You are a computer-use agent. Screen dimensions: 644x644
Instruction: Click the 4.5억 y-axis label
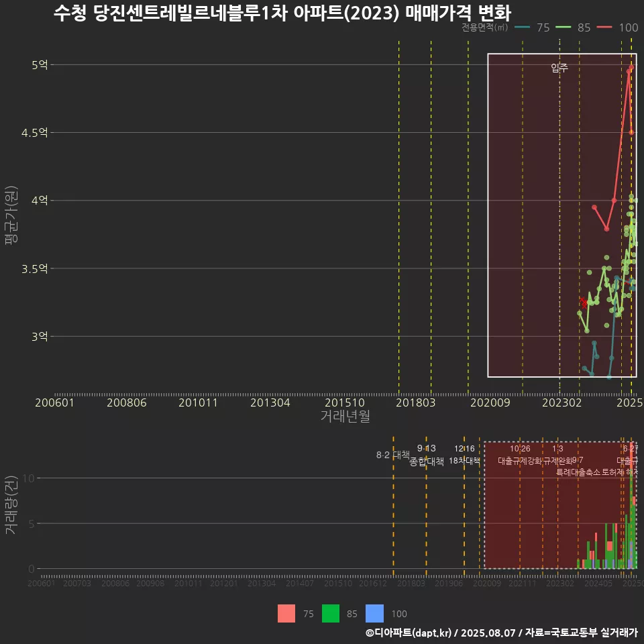point(34,133)
